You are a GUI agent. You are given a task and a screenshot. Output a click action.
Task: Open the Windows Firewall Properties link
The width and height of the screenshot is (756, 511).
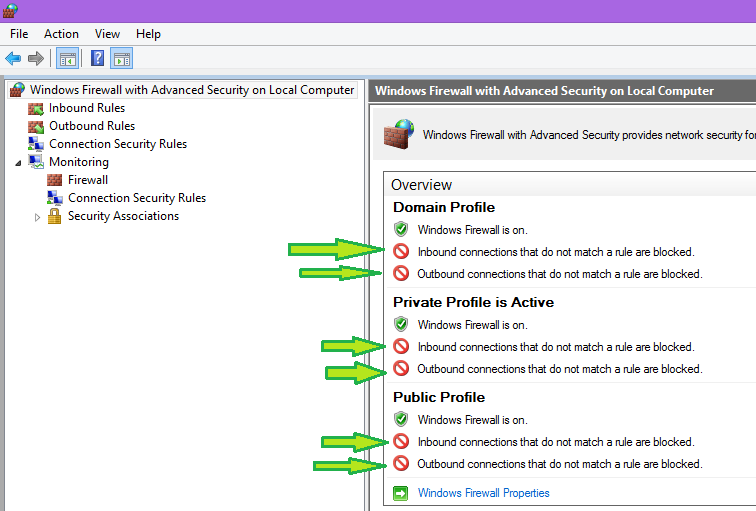tap(483, 493)
